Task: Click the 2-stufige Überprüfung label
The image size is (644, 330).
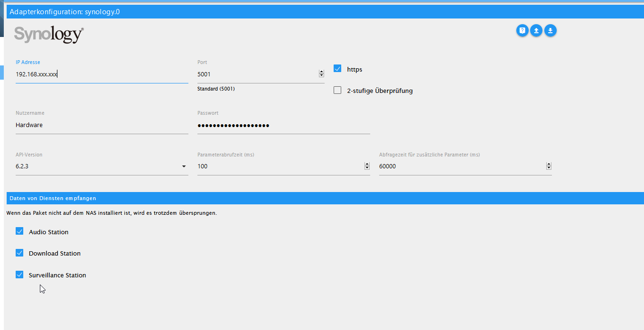Action: 380,91
